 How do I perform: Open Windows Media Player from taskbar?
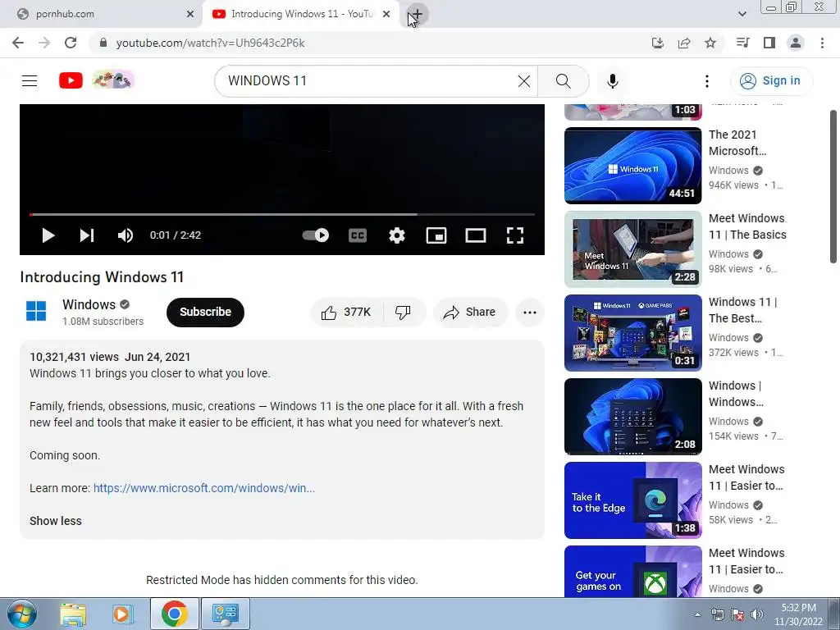pos(122,614)
